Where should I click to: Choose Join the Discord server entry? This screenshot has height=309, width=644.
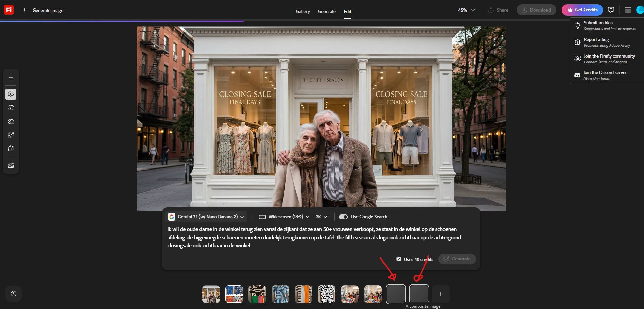(607, 75)
